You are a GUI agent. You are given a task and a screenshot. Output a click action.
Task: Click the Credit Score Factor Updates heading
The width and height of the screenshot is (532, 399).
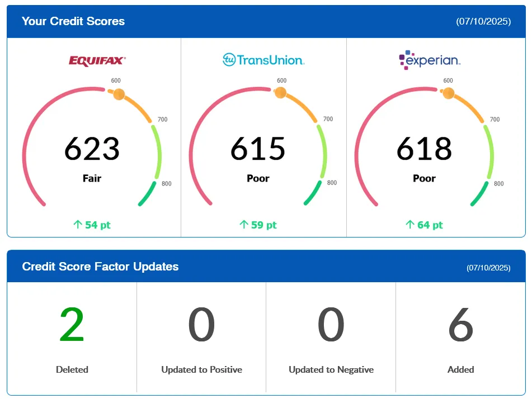(x=101, y=267)
